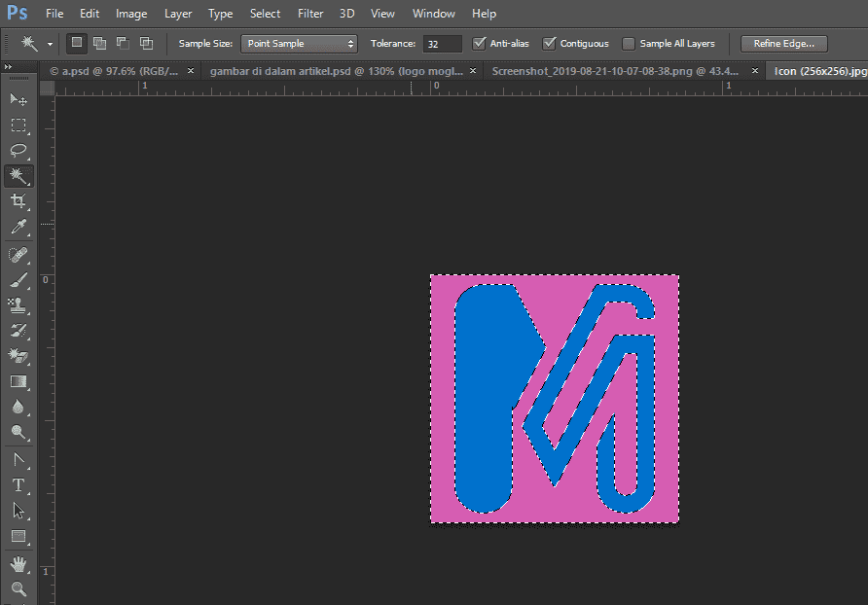This screenshot has width=868, height=605.
Task: Select the History Brush tool
Action: click(x=18, y=331)
